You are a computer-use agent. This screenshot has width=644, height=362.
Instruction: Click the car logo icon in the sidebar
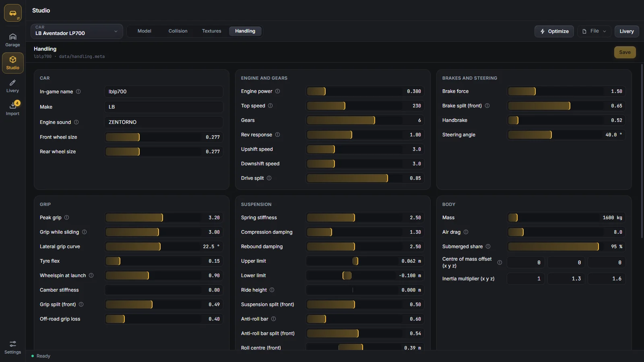pos(13,13)
